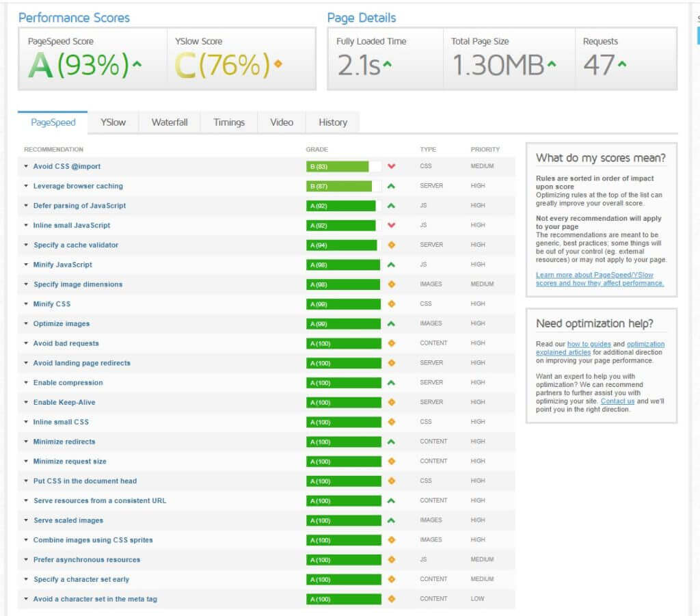
Task: Click the green up arrow for Leverage browser caching
Action: pos(391,186)
